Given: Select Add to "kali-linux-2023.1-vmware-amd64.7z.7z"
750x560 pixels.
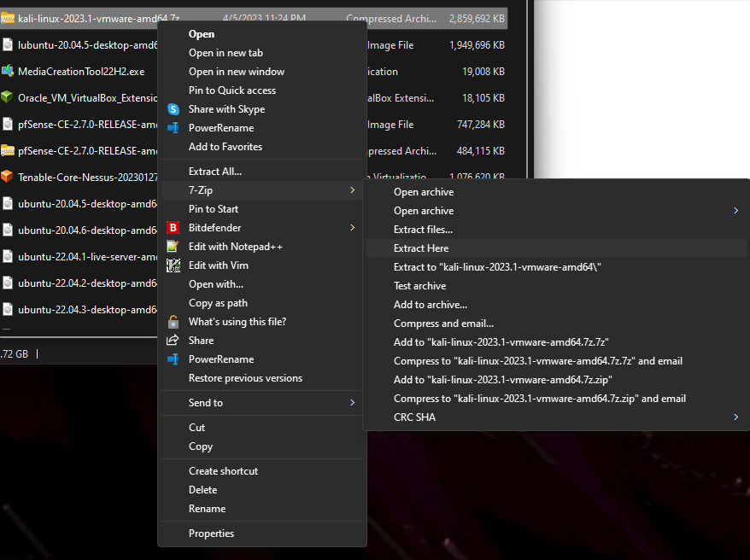Looking at the screenshot, I should click(x=501, y=342).
